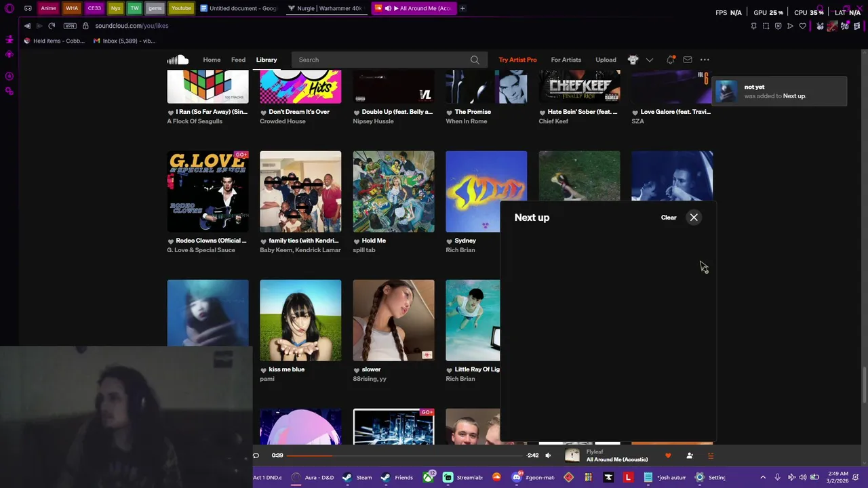Toggle like heart on The Promise
868x488 pixels.
click(x=450, y=113)
